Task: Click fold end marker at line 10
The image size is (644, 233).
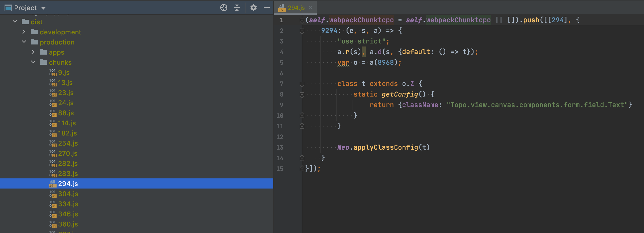Action: pyautogui.click(x=302, y=115)
